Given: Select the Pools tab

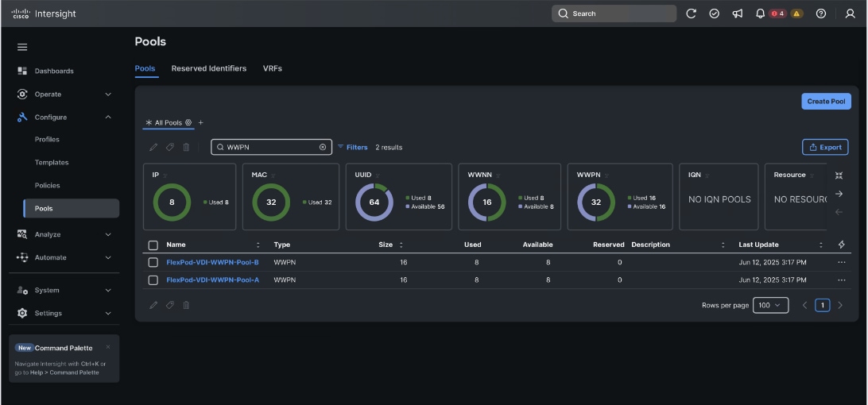Looking at the screenshot, I should pyautogui.click(x=145, y=68).
